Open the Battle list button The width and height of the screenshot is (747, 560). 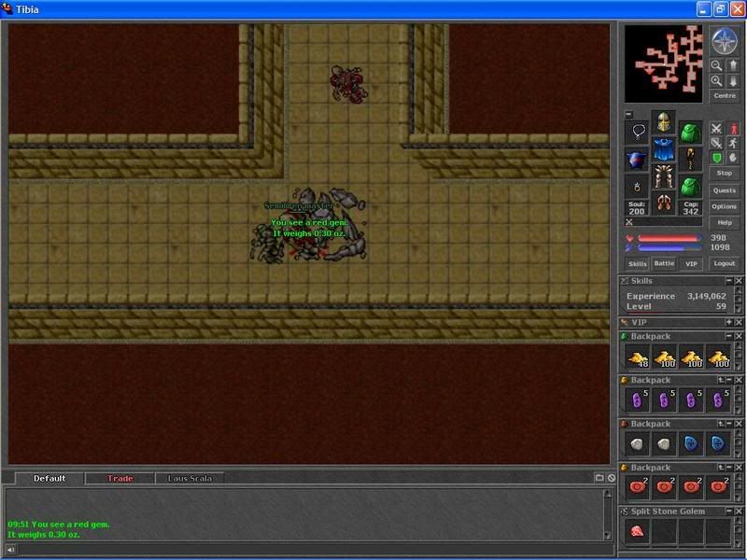pos(664,264)
